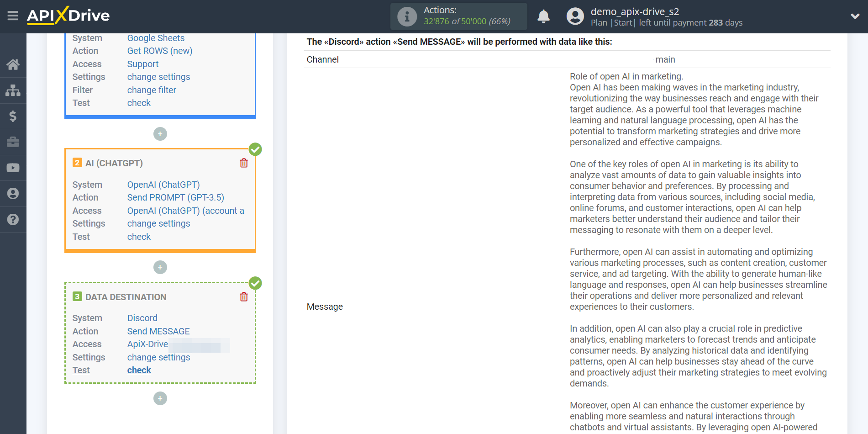868x434 pixels.
Task: Click 'Test' label in Data Destination block
Action: click(x=81, y=370)
